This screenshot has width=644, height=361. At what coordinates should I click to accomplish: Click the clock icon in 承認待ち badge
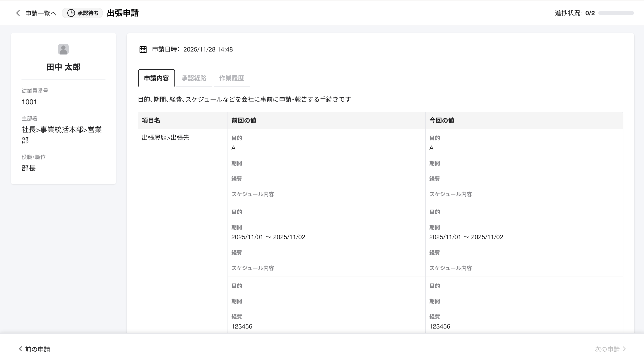click(x=71, y=13)
